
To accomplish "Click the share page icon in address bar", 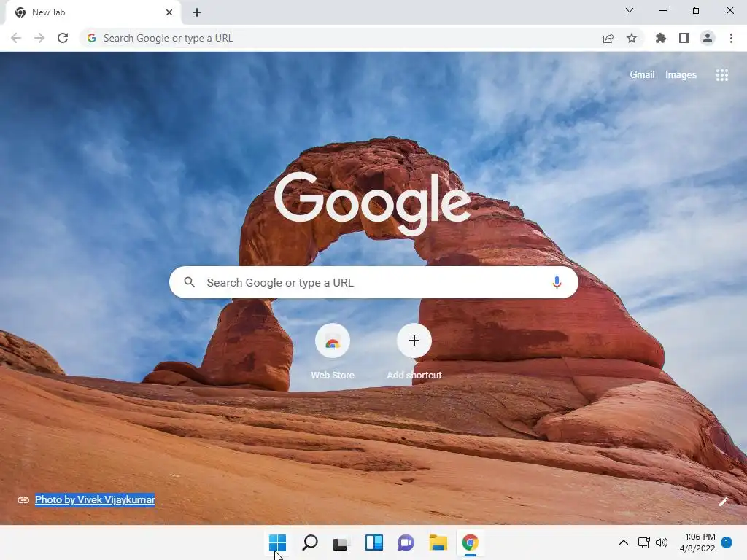I will [x=608, y=38].
